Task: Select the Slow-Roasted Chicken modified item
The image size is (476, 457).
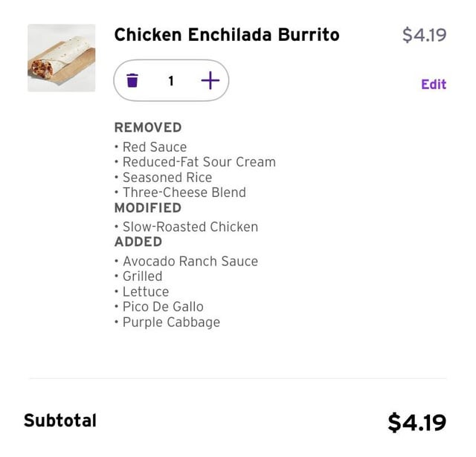Action: point(190,227)
